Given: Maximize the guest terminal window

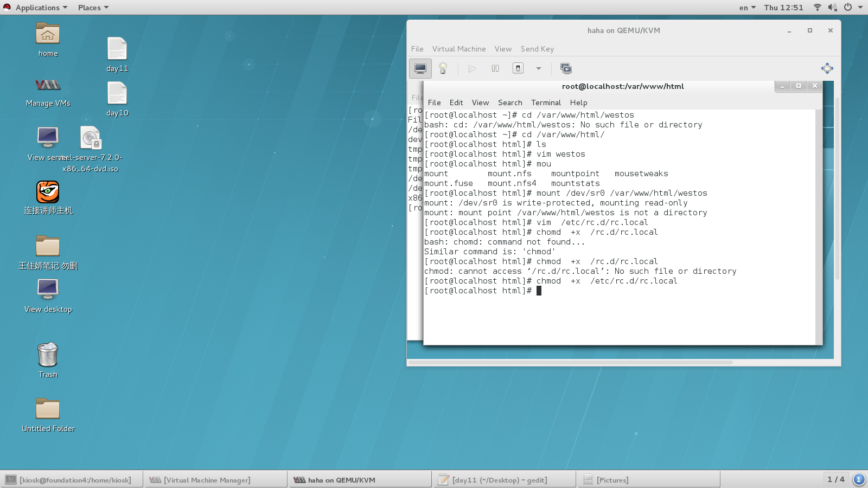Looking at the screenshot, I should click(x=799, y=86).
